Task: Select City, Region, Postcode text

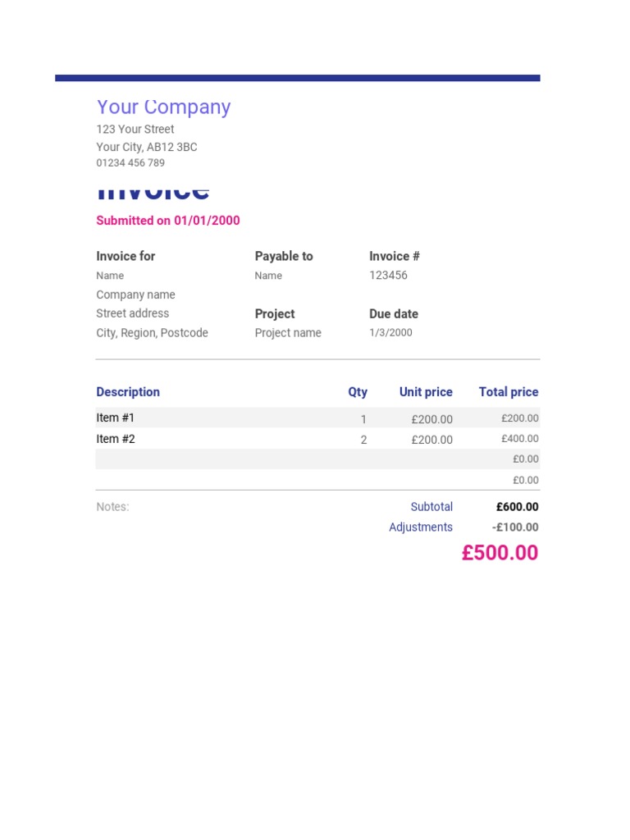Action: coord(152,333)
